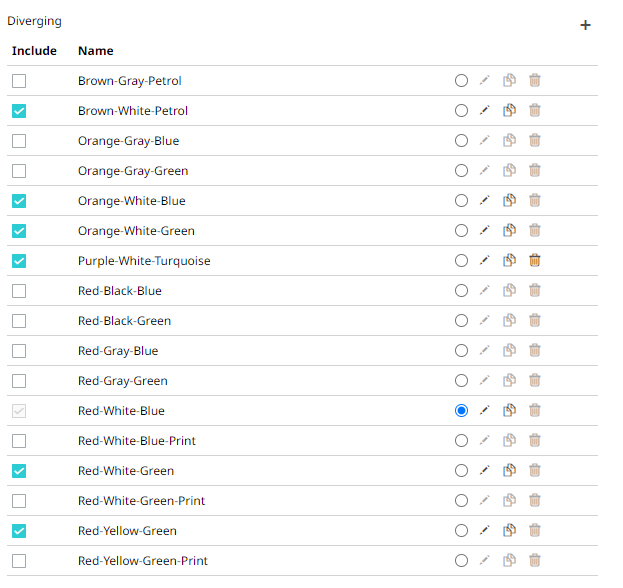Duplicate the Orange-White-Blue palette
The width and height of the screenshot is (623, 588).
(509, 200)
